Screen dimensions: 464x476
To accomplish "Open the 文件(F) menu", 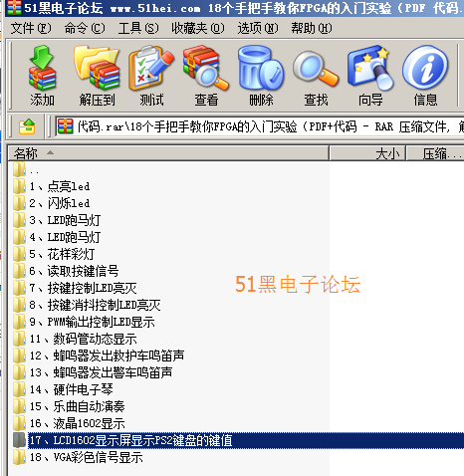I will pos(31,28).
